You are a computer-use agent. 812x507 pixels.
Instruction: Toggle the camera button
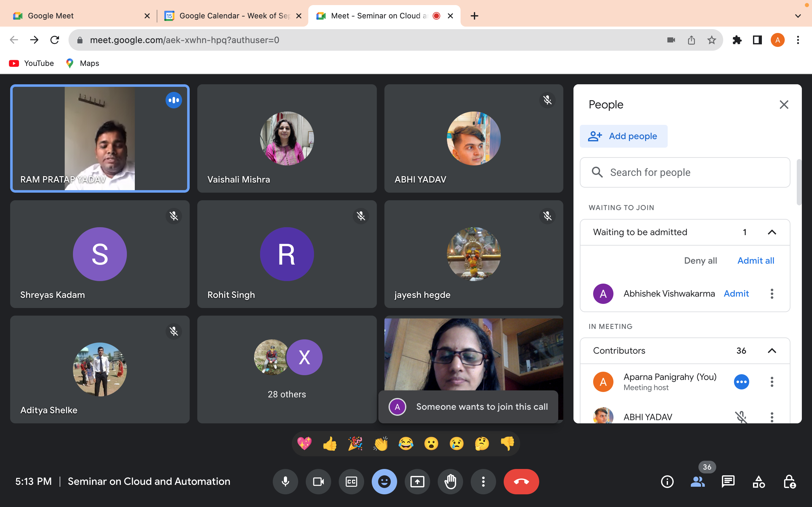pyautogui.click(x=318, y=482)
